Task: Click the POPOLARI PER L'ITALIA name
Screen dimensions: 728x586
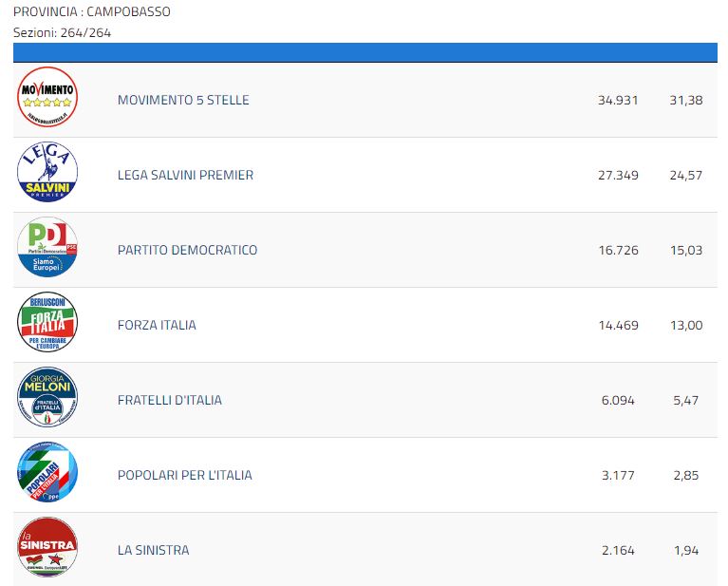Action: 185,476
